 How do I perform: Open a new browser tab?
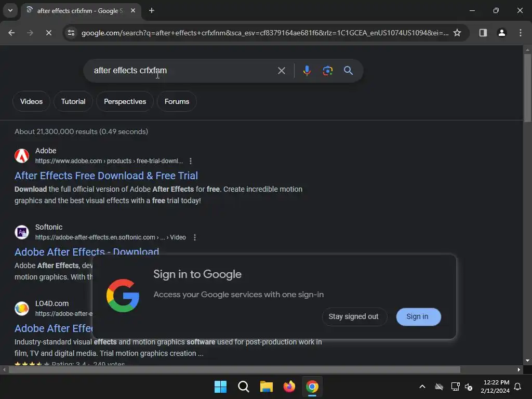pyautogui.click(x=152, y=10)
